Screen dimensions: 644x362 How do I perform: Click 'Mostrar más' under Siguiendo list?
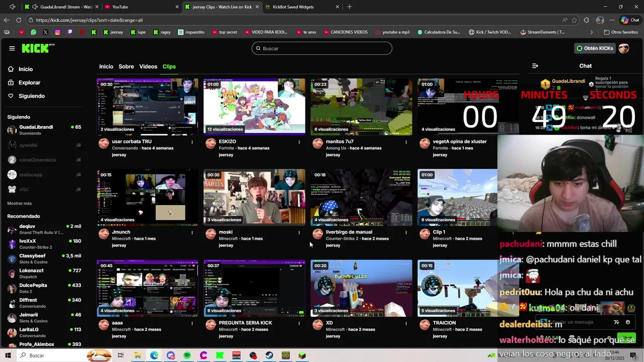click(x=20, y=204)
